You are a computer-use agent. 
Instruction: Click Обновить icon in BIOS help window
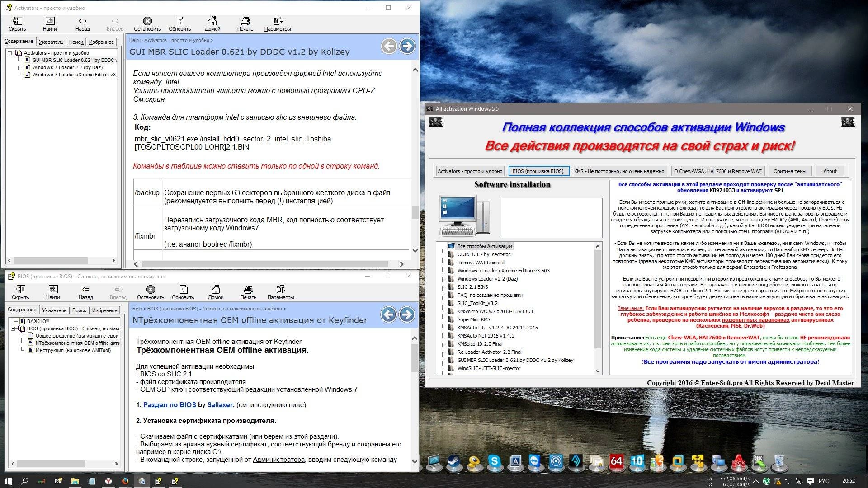(x=183, y=292)
